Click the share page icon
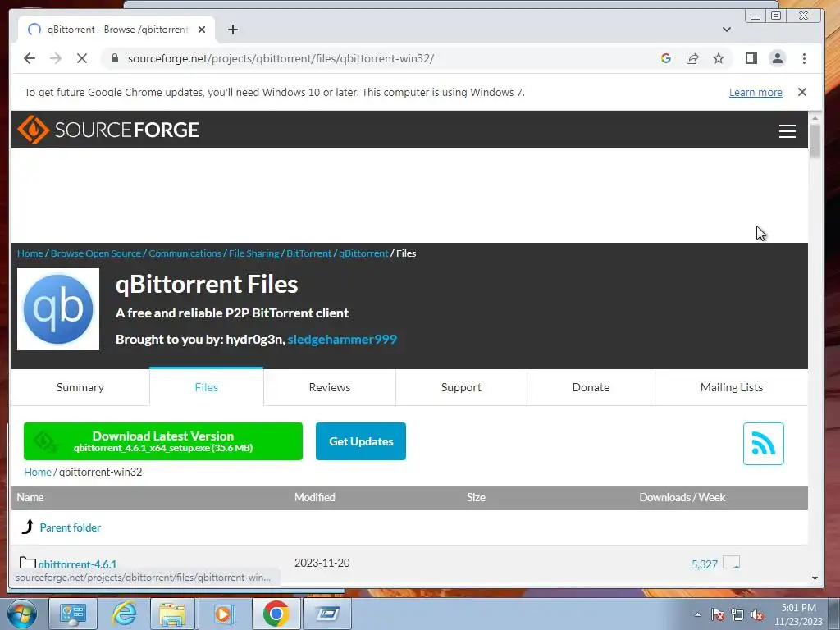The width and height of the screenshot is (840, 630). (x=692, y=58)
